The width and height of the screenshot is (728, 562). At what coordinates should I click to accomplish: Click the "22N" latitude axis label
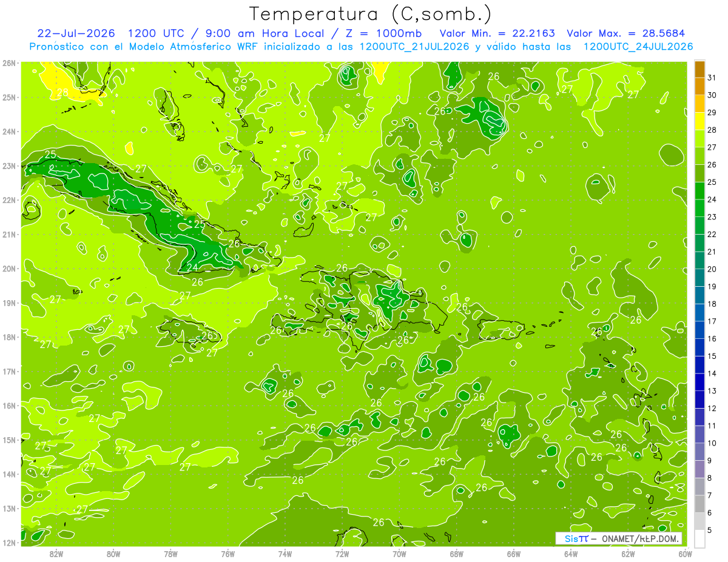click(x=8, y=200)
